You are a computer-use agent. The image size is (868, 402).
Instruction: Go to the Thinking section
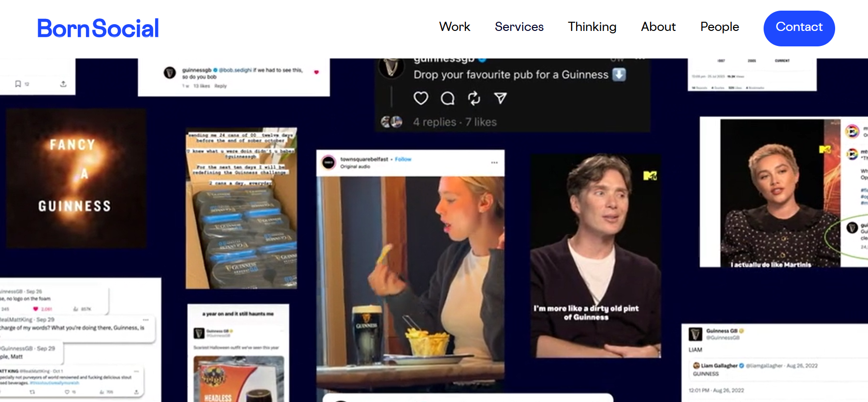pyautogui.click(x=592, y=27)
